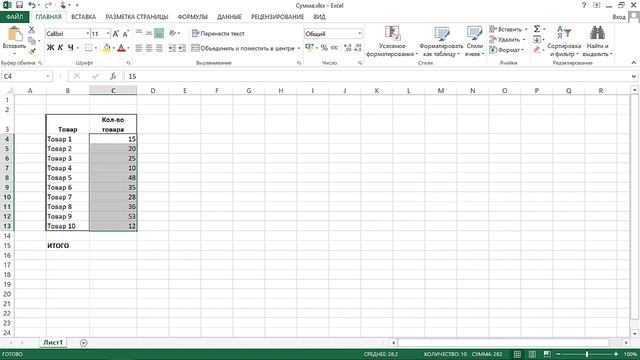The width and height of the screenshot is (640, 360).
Task: Expand the formula bar chevron
Action: tap(634, 76)
